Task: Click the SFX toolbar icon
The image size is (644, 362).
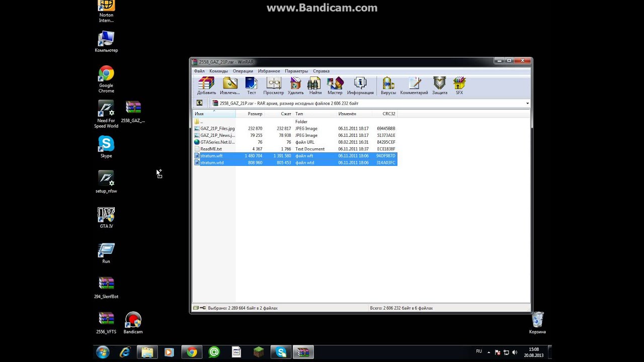Action: point(459,85)
